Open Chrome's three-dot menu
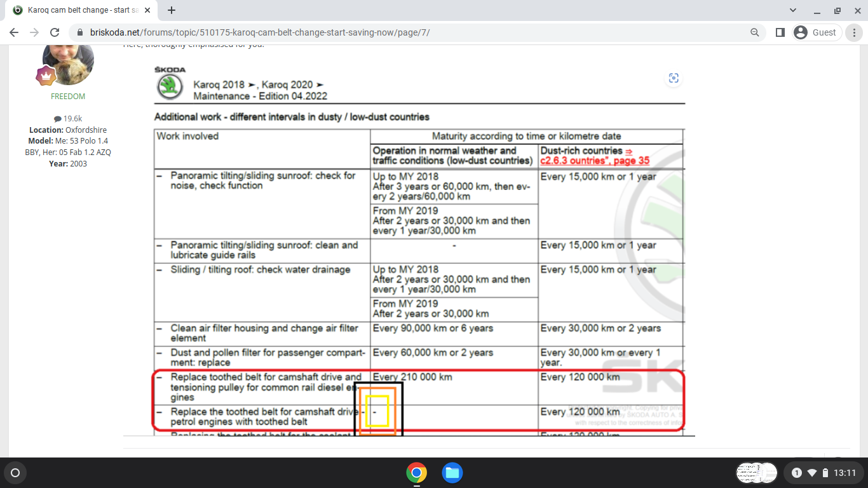The width and height of the screenshot is (868, 488). point(855,32)
